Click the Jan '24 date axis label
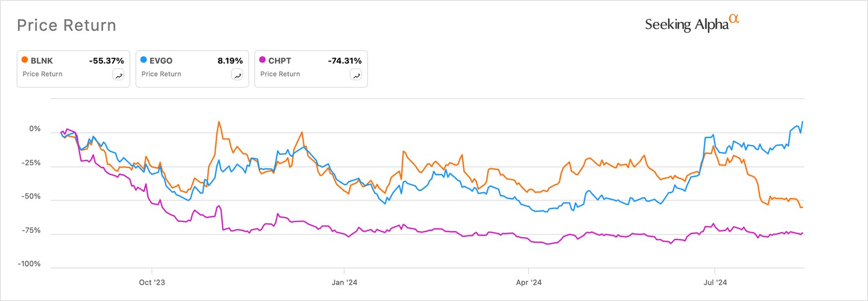 click(344, 281)
